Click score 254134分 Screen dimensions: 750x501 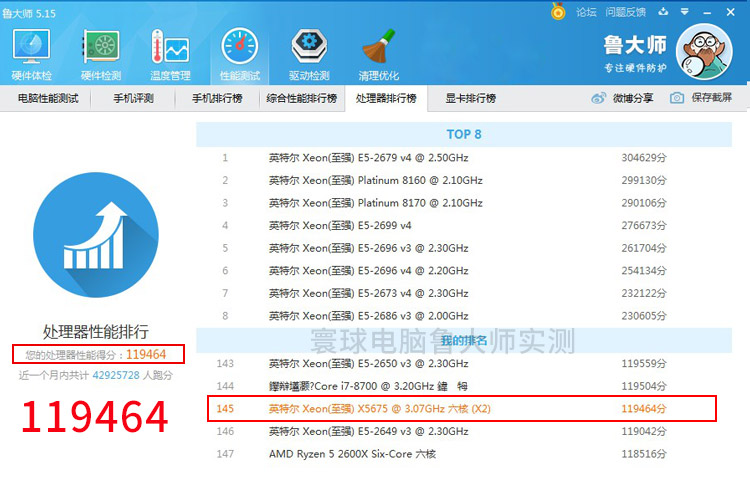(644, 271)
